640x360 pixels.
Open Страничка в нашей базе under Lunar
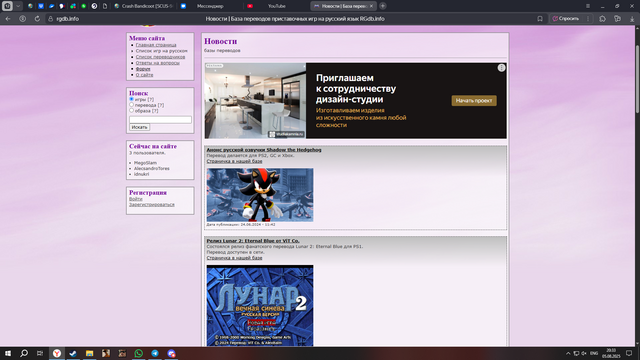234,258
